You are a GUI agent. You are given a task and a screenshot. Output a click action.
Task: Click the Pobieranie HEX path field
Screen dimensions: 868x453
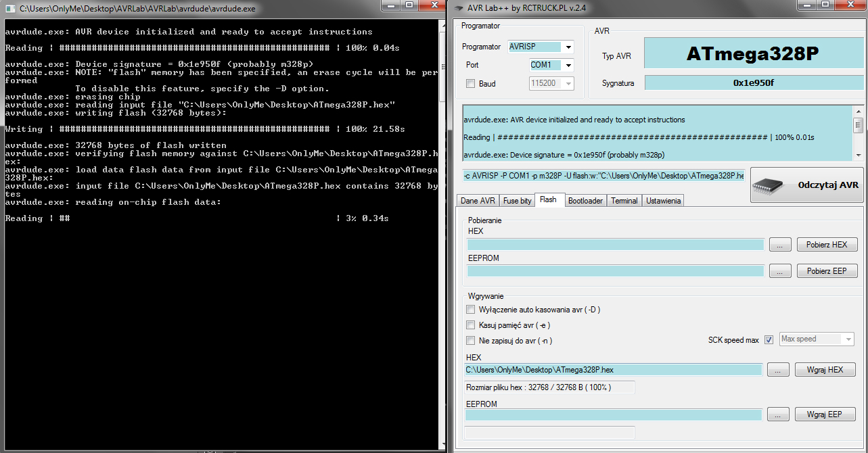[x=616, y=245]
